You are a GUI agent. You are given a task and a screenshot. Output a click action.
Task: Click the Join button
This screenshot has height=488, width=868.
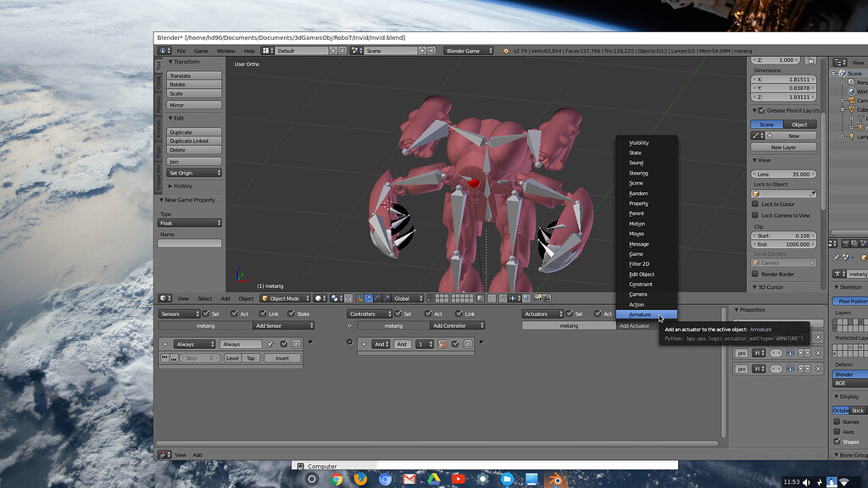(x=194, y=162)
